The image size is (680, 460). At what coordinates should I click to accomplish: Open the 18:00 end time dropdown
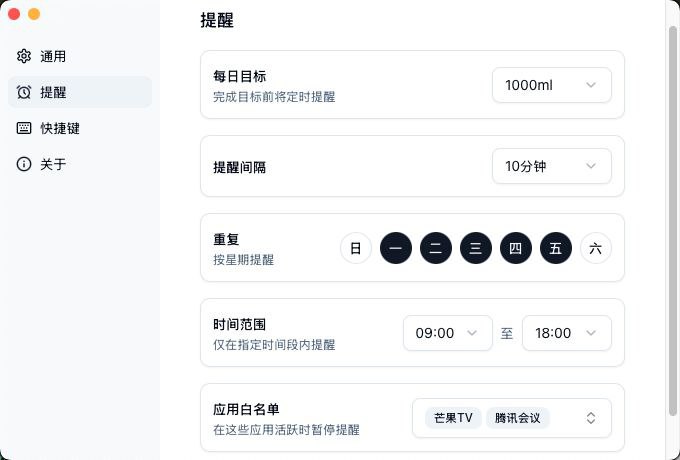(x=567, y=333)
